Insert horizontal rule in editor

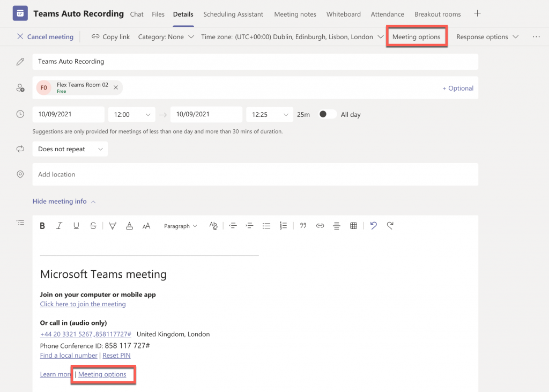(x=337, y=226)
